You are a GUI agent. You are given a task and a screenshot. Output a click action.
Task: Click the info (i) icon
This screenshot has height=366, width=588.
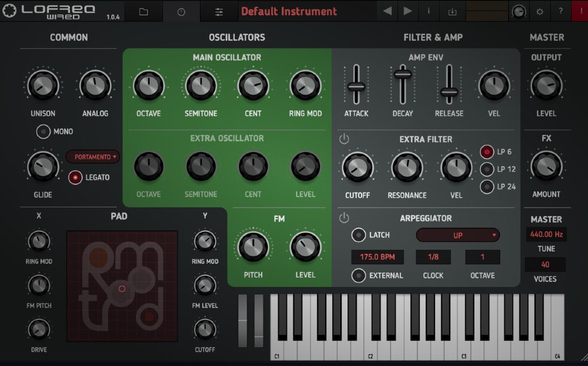point(429,11)
